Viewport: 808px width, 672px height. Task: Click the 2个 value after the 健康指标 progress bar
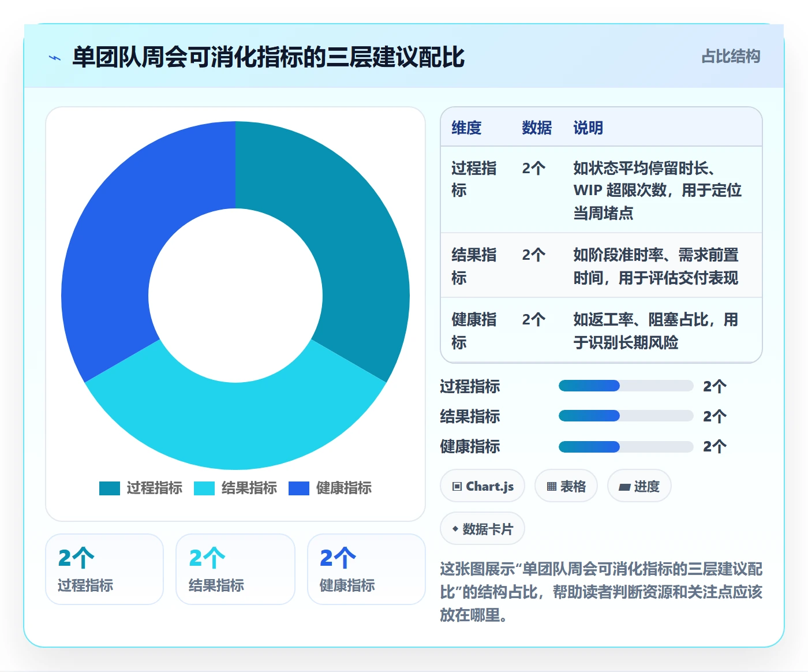715,446
